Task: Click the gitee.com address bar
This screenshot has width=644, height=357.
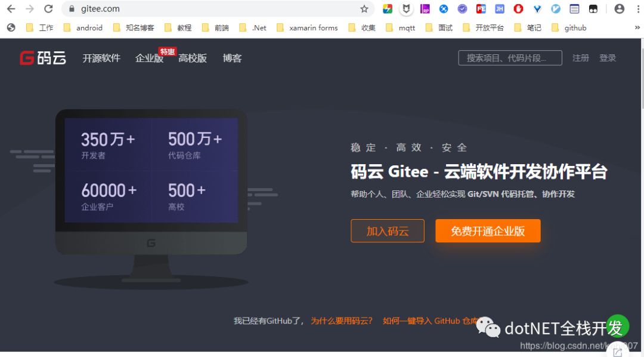Action: click(x=218, y=8)
